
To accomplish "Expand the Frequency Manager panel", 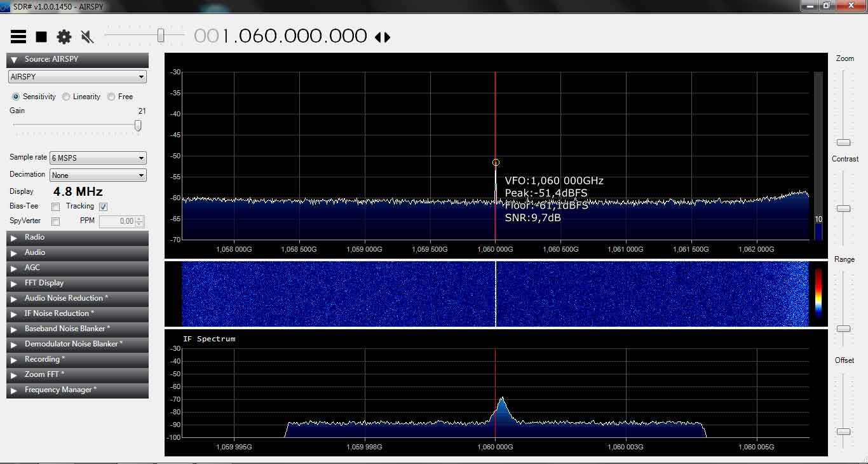I will coord(78,390).
